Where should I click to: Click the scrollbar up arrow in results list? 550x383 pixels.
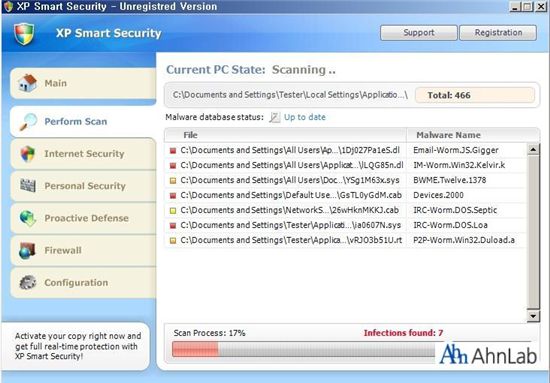533,149
